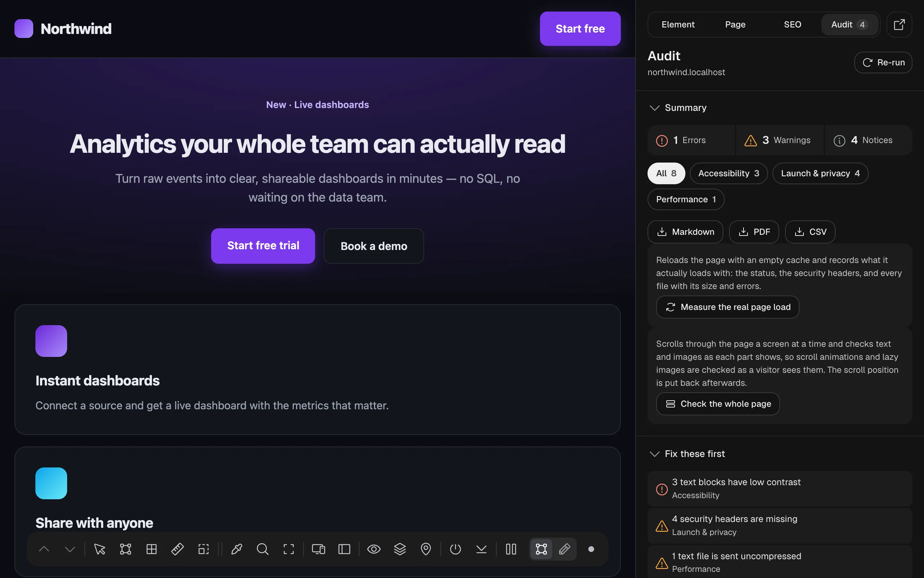Open panel in separate window icon
The width and height of the screenshot is (924, 578).
899,25
